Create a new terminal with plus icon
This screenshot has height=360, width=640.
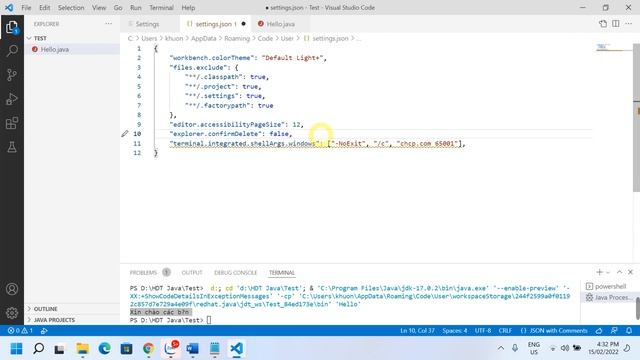599,272
